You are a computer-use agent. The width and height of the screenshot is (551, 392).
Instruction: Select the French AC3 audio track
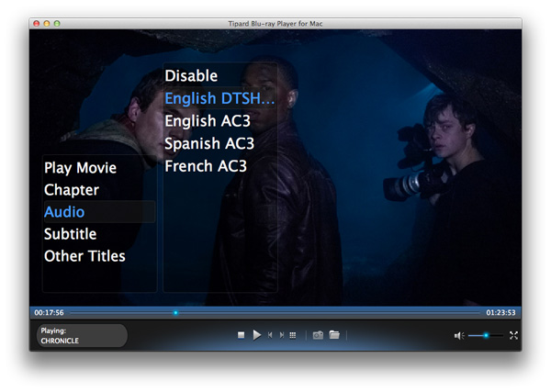206,166
